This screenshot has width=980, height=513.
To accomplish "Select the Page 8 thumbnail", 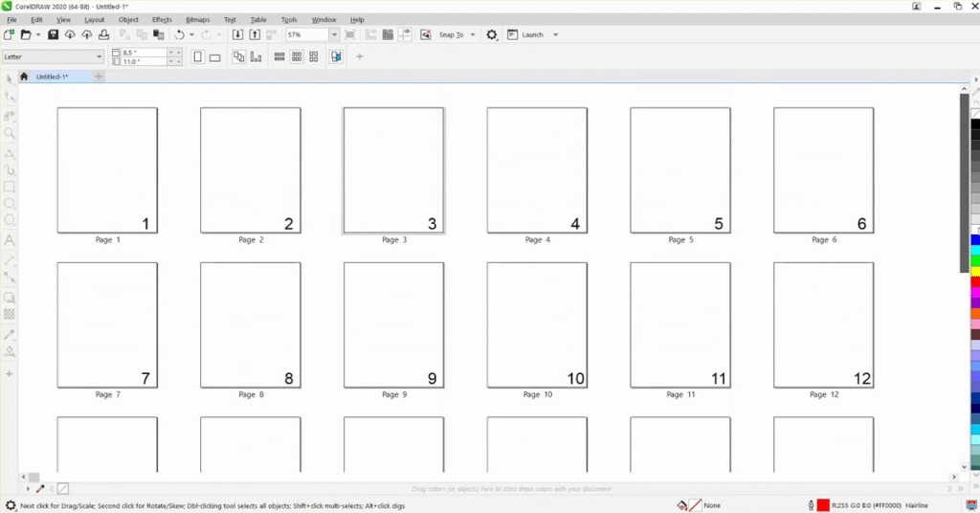I will coord(251,324).
